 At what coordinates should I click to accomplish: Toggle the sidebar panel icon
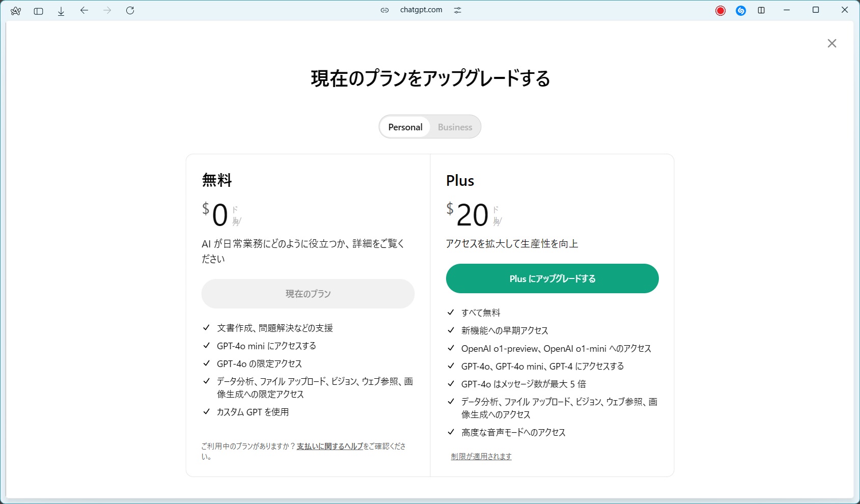click(38, 11)
